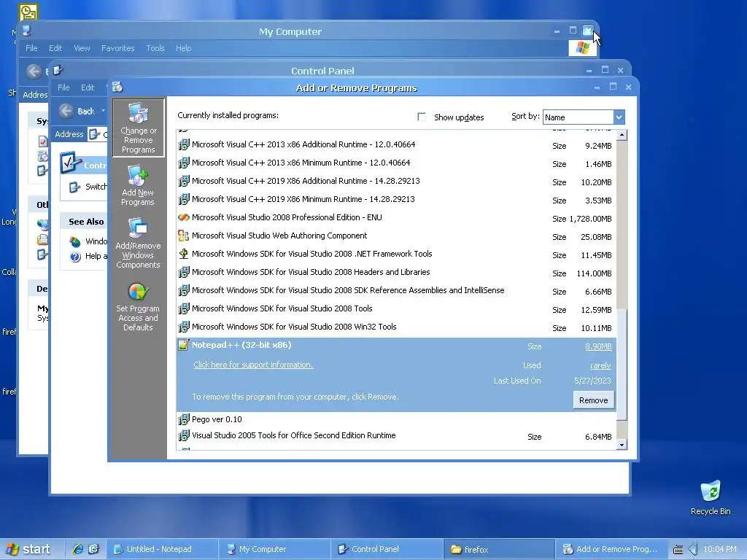Switch to My Computer taskbar button

tap(274, 549)
